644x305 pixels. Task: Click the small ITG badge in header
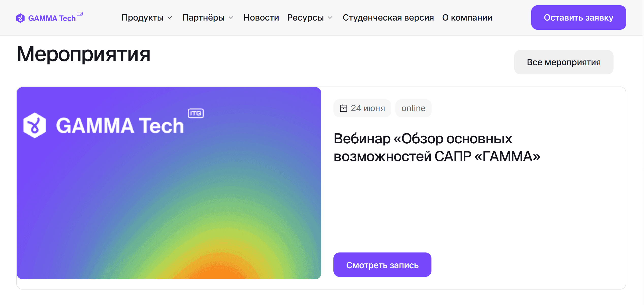point(80,14)
